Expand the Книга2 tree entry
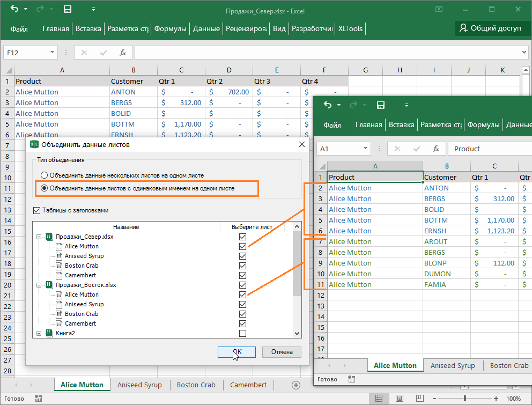532x405 pixels. [x=40, y=333]
